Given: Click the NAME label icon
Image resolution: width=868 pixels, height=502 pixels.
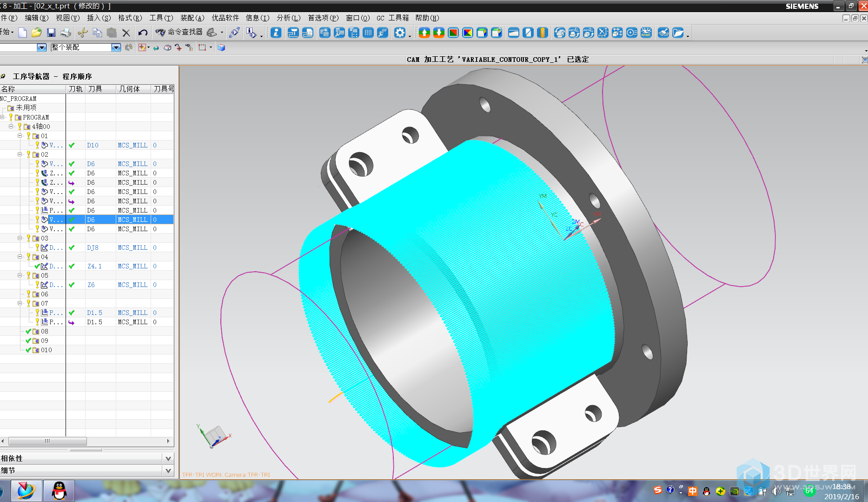Looking at the screenshot, I should coord(646,33).
